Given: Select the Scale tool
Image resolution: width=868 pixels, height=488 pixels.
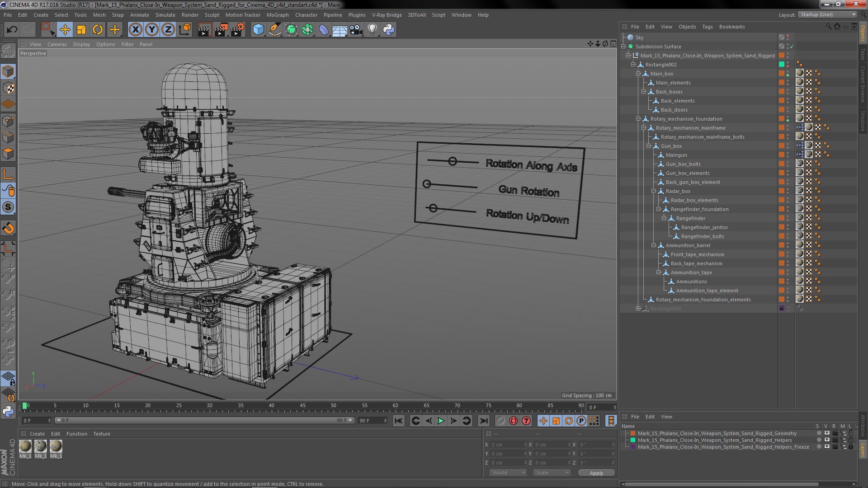Looking at the screenshot, I should tap(81, 30).
